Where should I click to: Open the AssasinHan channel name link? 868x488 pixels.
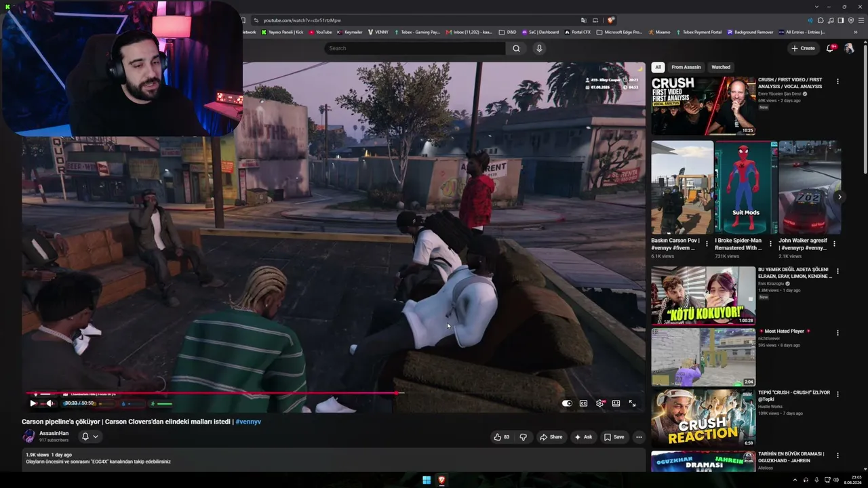pos(54,433)
